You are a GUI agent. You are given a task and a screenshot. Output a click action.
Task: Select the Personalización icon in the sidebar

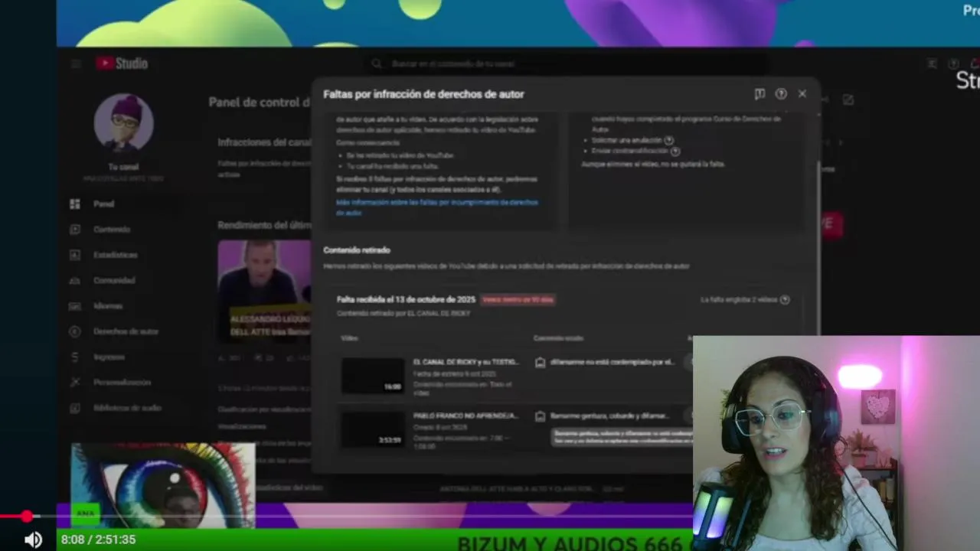point(75,382)
